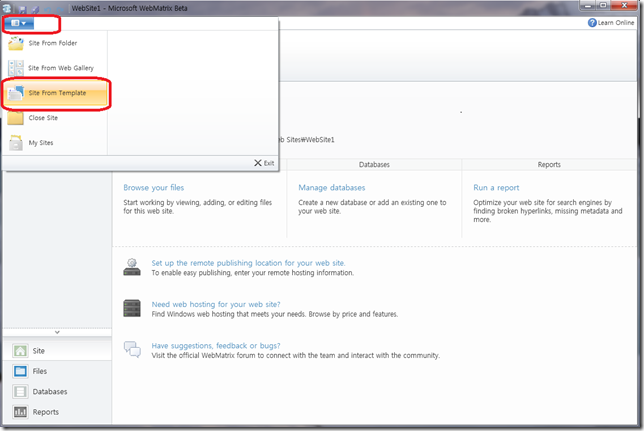Click the Reports column header
The height and width of the screenshot is (431, 644).
coord(549,165)
